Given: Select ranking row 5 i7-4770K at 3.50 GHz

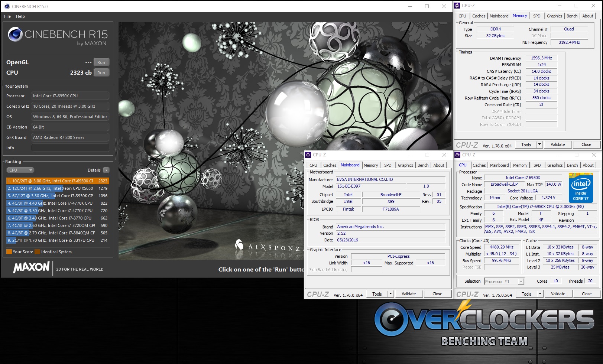Looking at the screenshot, I should (x=58, y=211).
